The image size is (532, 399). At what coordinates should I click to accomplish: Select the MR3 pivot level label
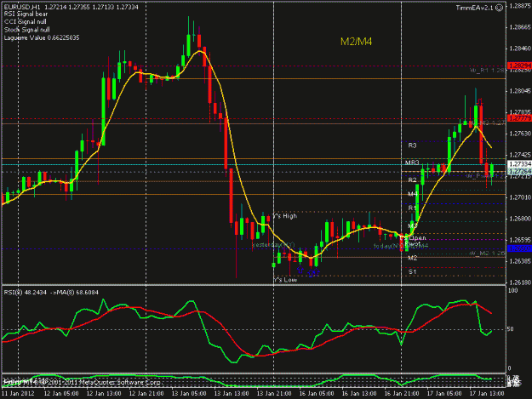click(x=412, y=162)
